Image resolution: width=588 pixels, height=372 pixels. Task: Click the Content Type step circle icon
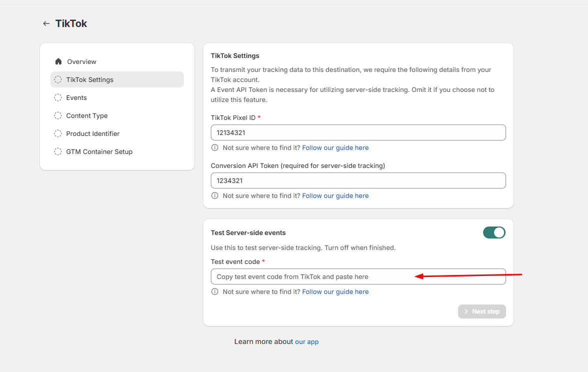[58, 115]
